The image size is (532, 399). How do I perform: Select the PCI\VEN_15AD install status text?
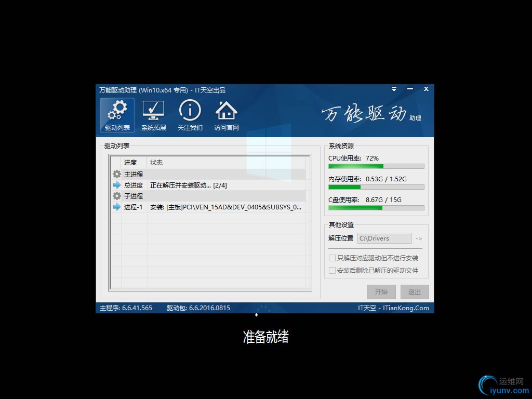pos(225,207)
